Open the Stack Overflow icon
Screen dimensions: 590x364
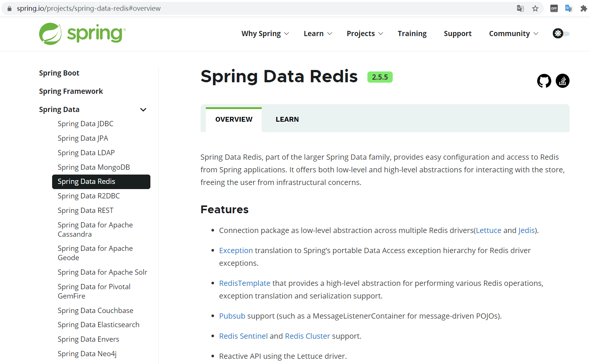click(x=562, y=81)
